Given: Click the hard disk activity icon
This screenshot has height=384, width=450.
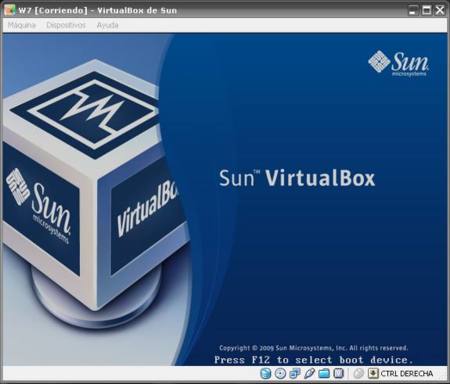Looking at the screenshot, I should click(x=266, y=373).
